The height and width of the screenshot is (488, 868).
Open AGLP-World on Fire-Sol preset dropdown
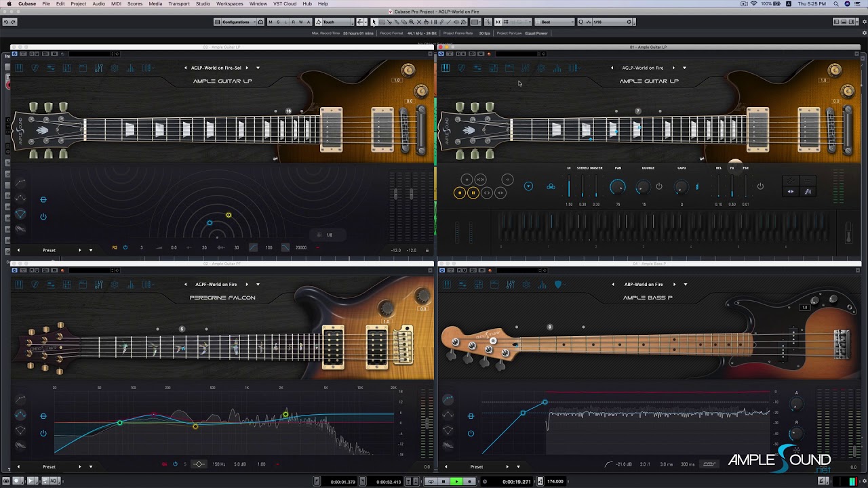click(x=258, y=68)
